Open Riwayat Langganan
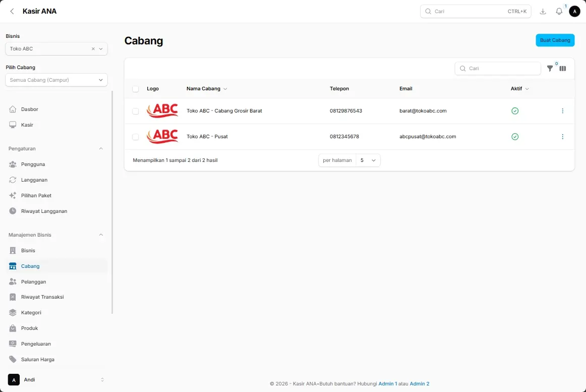 56,211
